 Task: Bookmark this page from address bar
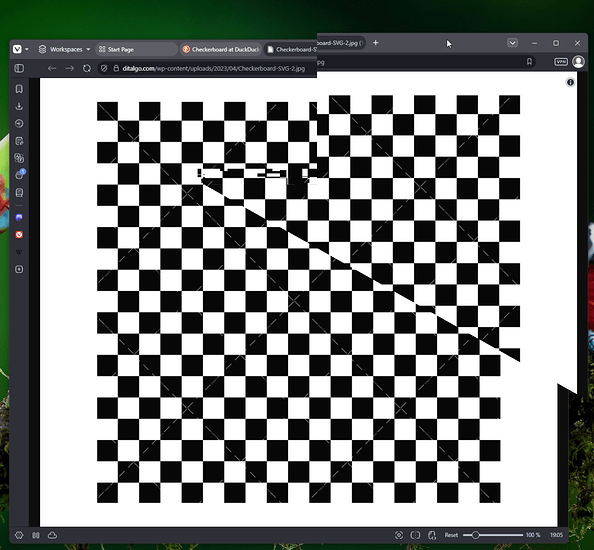[x=529, y=61]
